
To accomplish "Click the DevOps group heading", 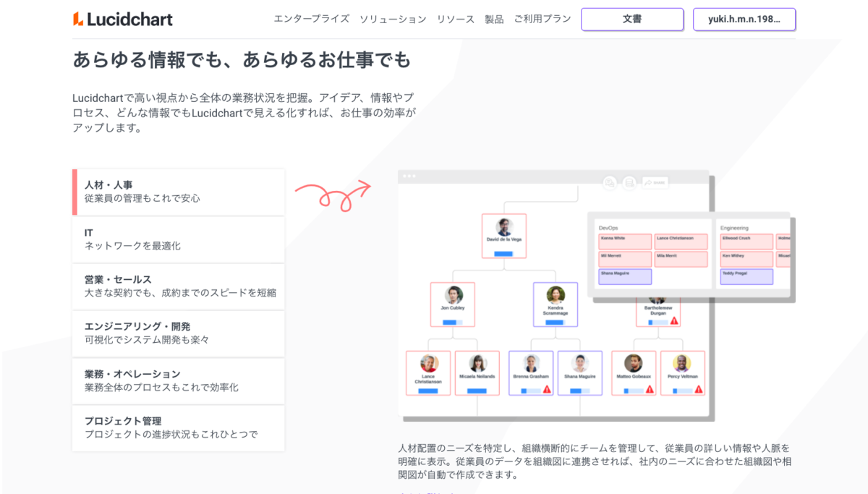I will [608, 228].
